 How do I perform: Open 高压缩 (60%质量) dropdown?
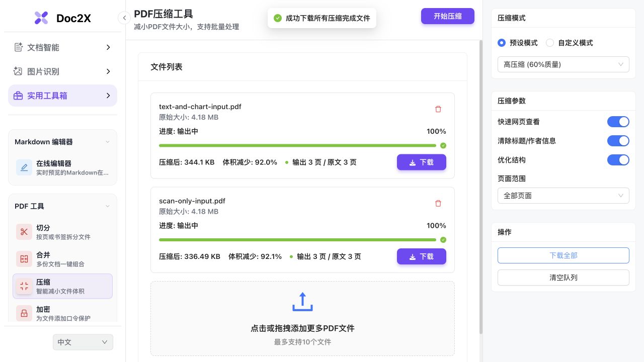pyautogui.click(x=563, y=64)
